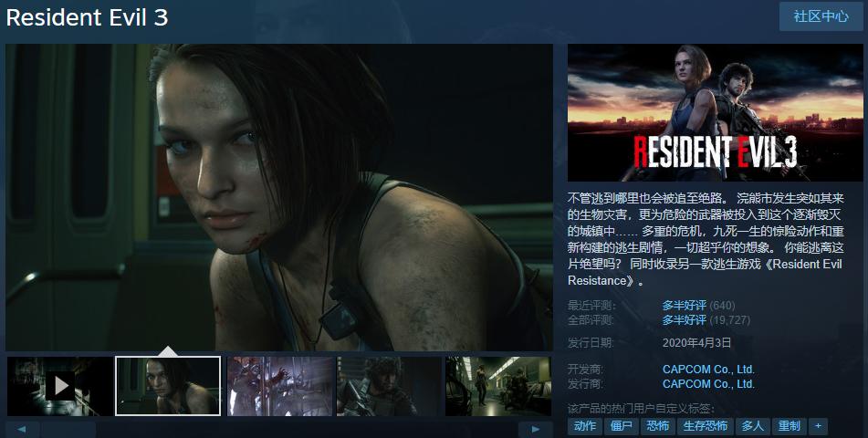This screenshot has height=438, width=868.
Task: Select the Jill close-up screenshot thumbnail
Action: pos(168,386)
